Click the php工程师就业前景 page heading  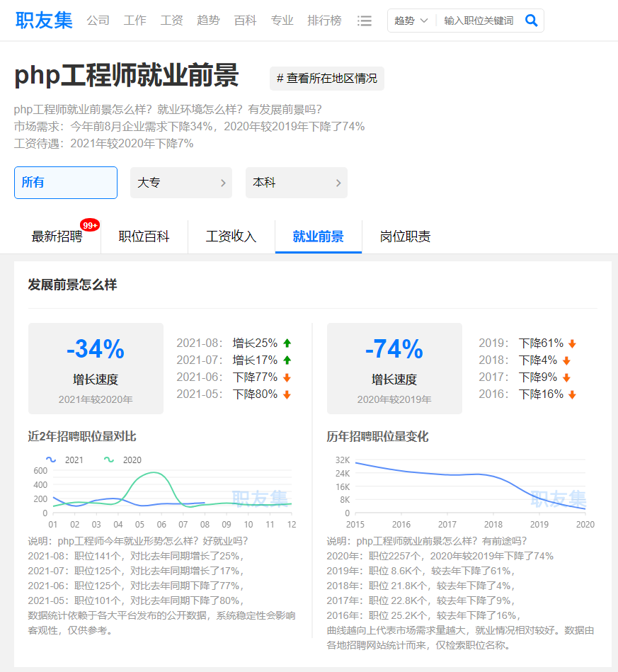(x=127, y=76)
